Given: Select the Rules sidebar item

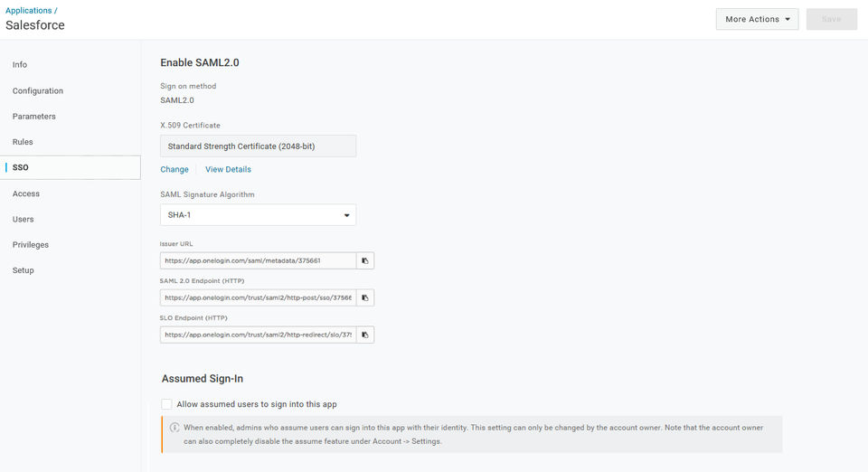Looking at the screenshot, I should (x=23, y=142).
